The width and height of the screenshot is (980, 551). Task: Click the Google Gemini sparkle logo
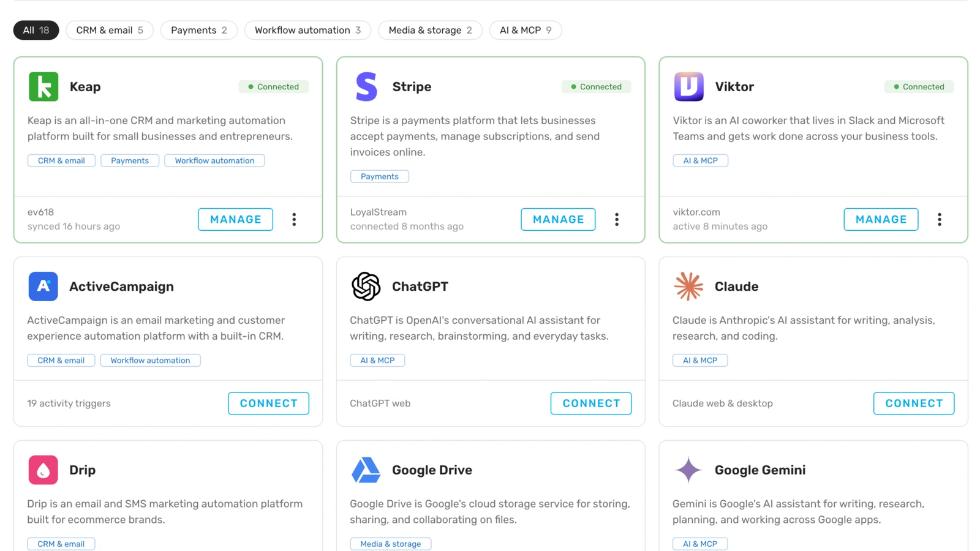pos(688,470)
